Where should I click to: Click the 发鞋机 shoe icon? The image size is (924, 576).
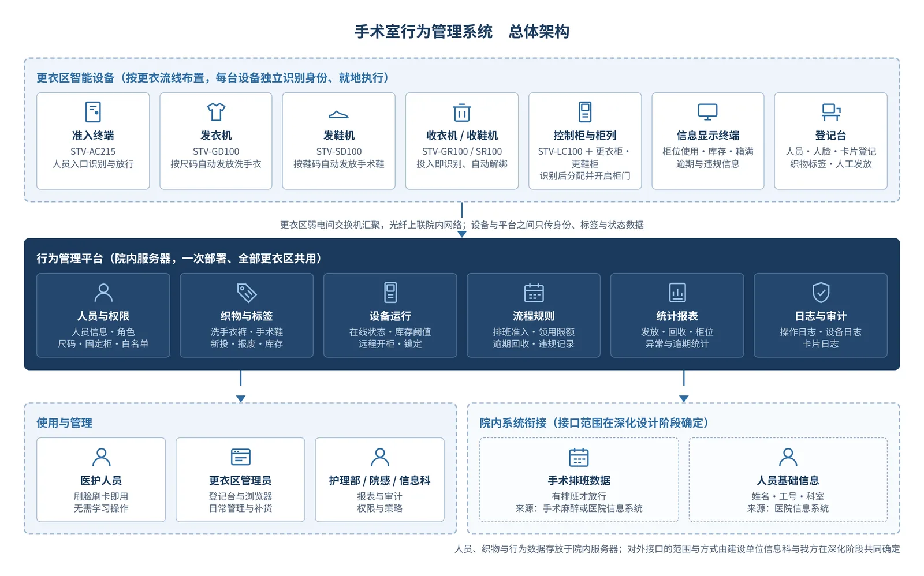click(x=339, y=114)
